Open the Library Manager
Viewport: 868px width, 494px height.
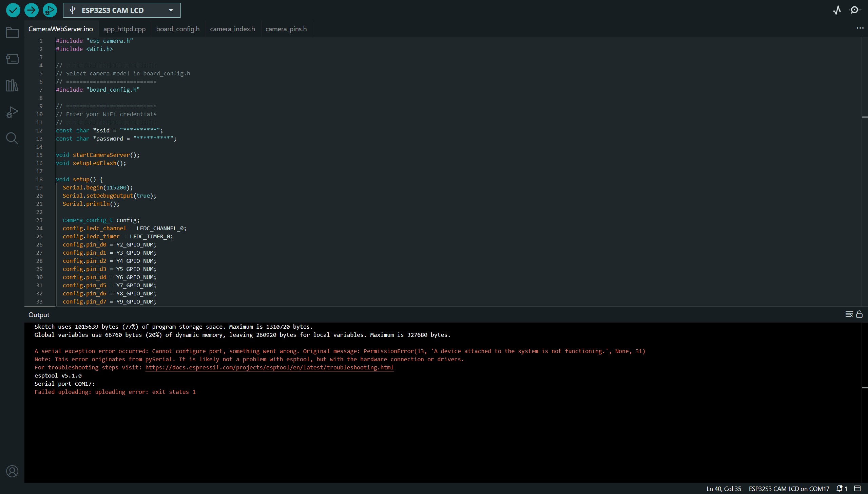pos(12,85)
